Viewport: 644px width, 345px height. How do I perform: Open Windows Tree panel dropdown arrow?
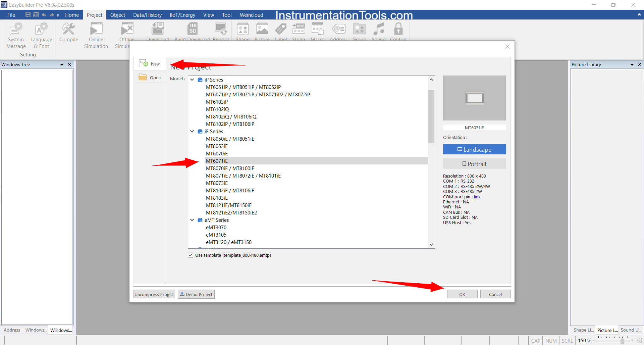pos(62,64)
